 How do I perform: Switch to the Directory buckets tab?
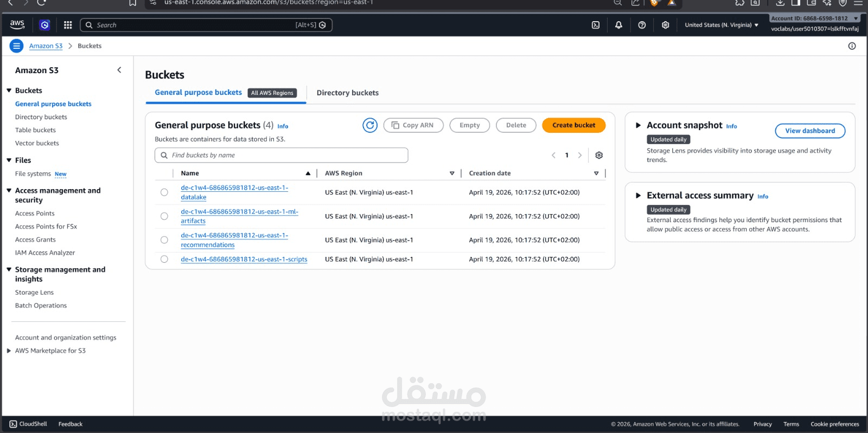[348, 93]
